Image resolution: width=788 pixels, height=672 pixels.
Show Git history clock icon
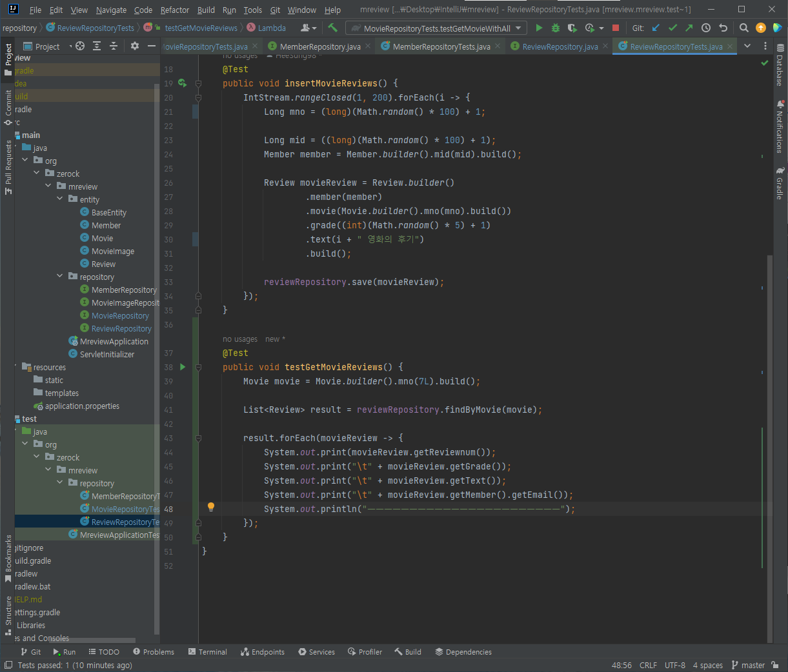[x=706, y=28]
